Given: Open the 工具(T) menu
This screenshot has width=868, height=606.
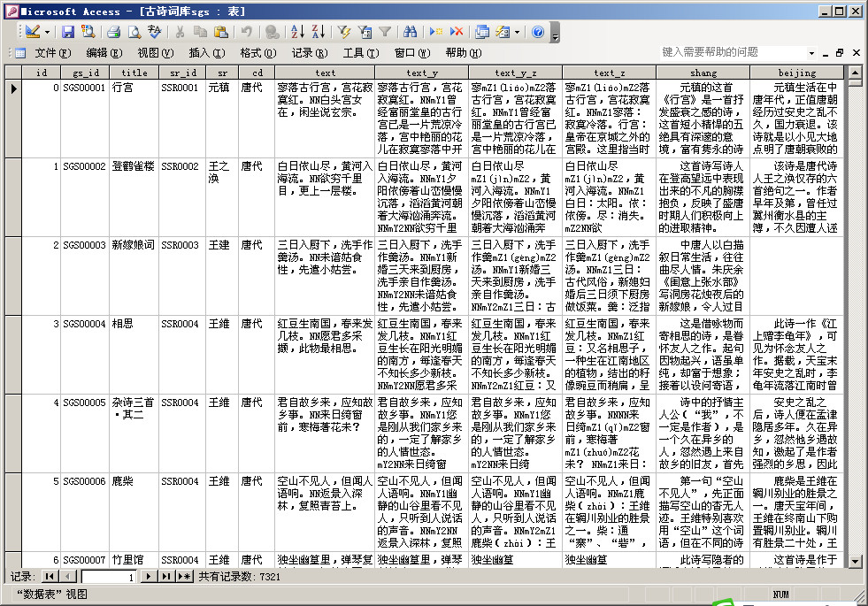Looking at the screenshot, I should [361, 52].
